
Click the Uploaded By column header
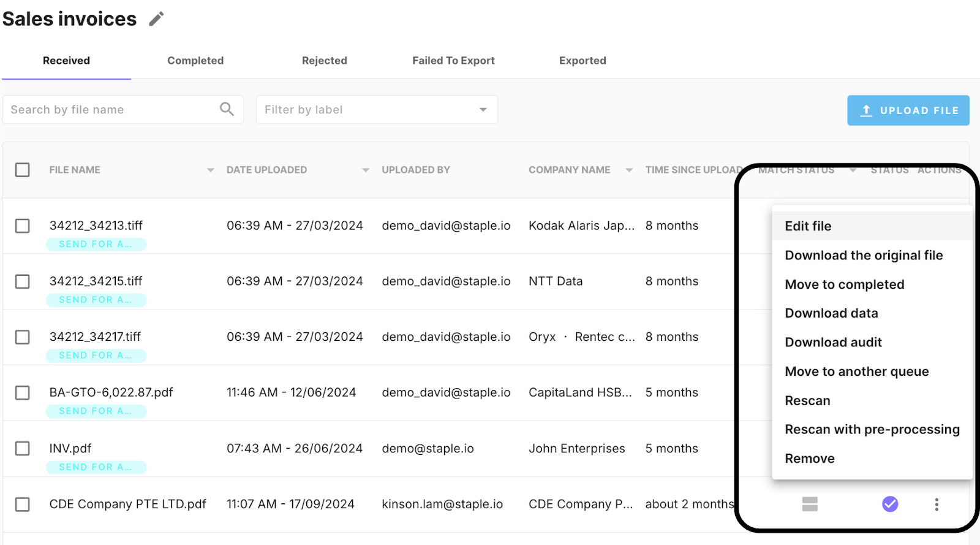coord(416,170)
